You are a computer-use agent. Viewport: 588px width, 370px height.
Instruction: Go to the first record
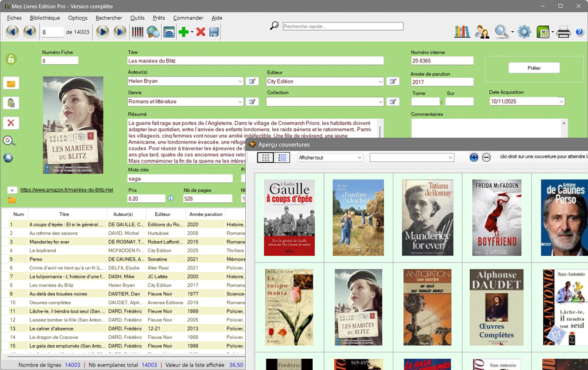(12, 32)
